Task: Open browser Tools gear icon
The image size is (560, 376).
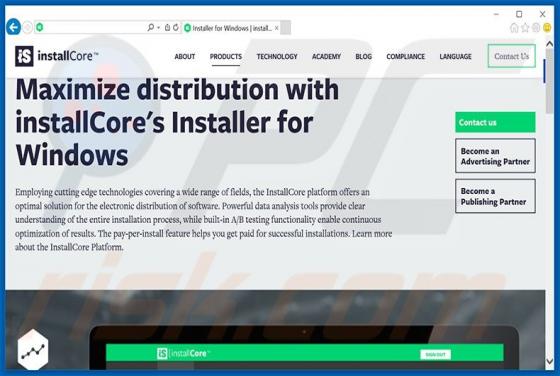Action: click(536, 27)
